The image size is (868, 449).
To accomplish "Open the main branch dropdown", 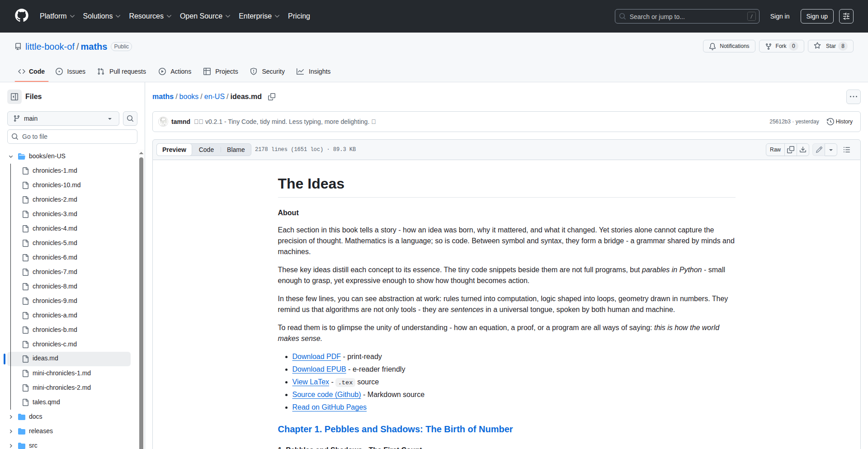I will 63,118.
